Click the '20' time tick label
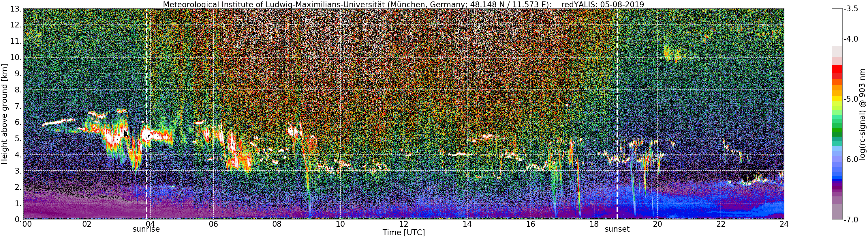The image size is (868, 238). 657,224
